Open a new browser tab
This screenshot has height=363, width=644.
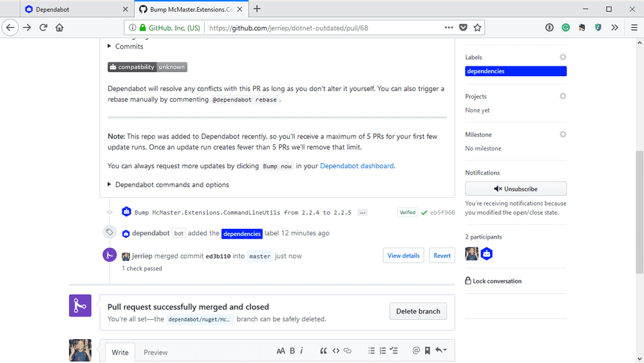tap(257, 8)
